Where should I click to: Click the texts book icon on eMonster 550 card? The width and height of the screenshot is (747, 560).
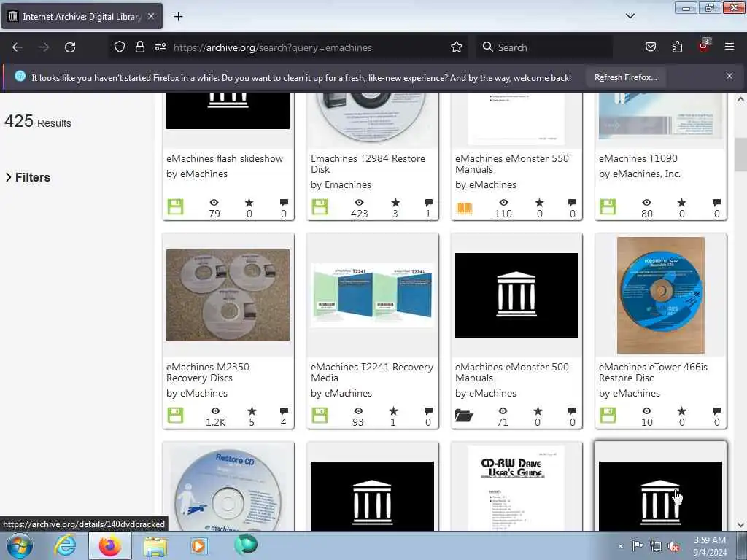pyautogui.click(x=464, y=208)
